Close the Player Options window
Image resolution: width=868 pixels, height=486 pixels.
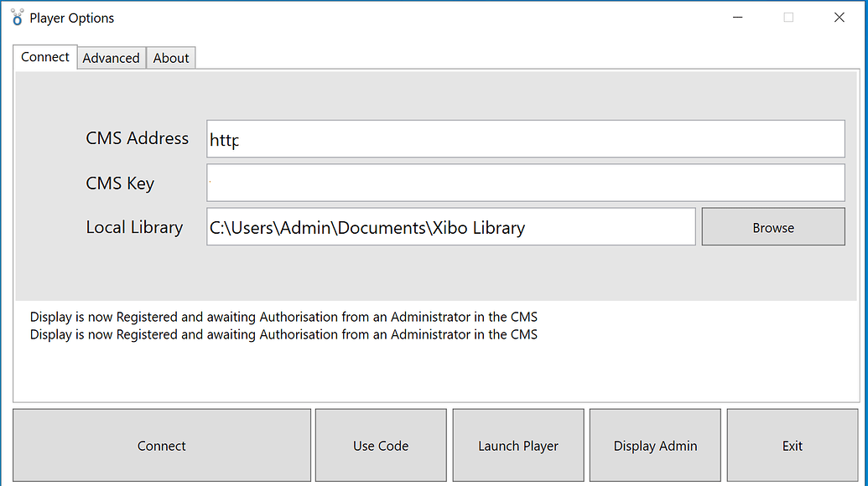(x=839, y=17)
